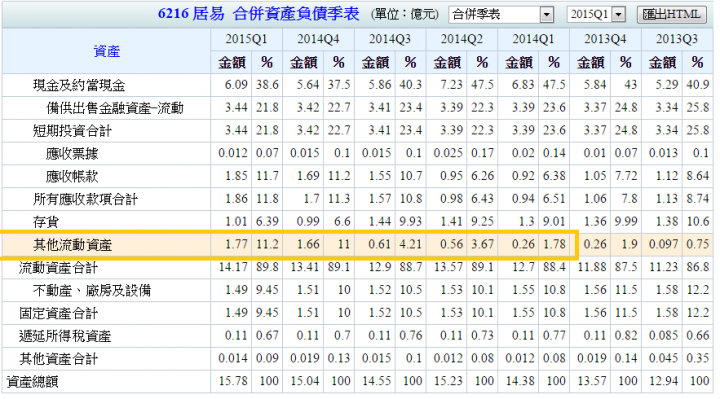Select the 2014Q1 column header
720x399 pixels.
tap(533, 39)
